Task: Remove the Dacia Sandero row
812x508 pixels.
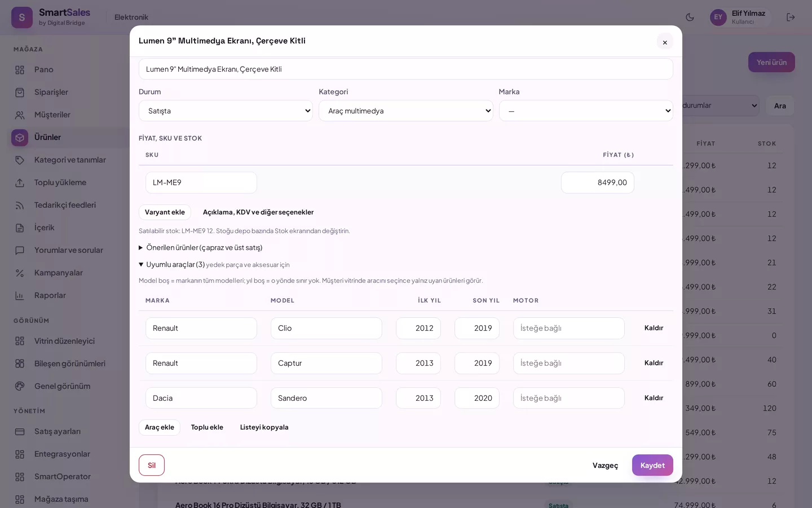Action: tap(654, 398)
